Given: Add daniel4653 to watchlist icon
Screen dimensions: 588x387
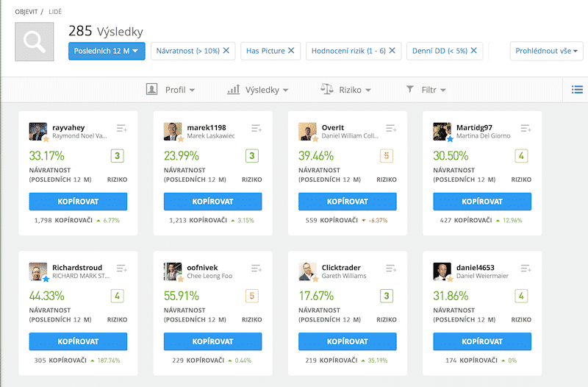Looking at the screenshot, I should click(526, 269).
